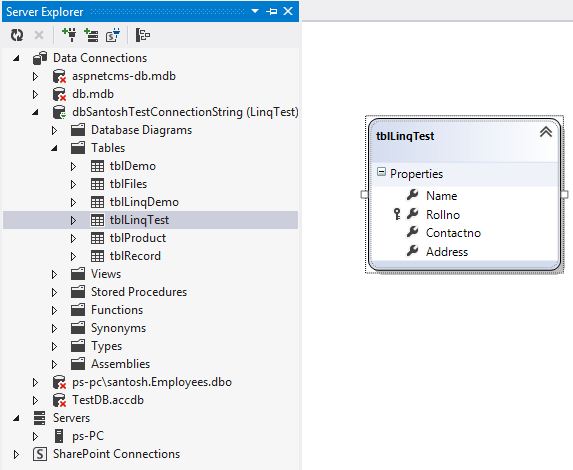Image resolution: width=573 pixels, height=470 pixels.
Task: Expand the tblDemo table node arrow
Action: pyautogui.click(x=73, y=166)
